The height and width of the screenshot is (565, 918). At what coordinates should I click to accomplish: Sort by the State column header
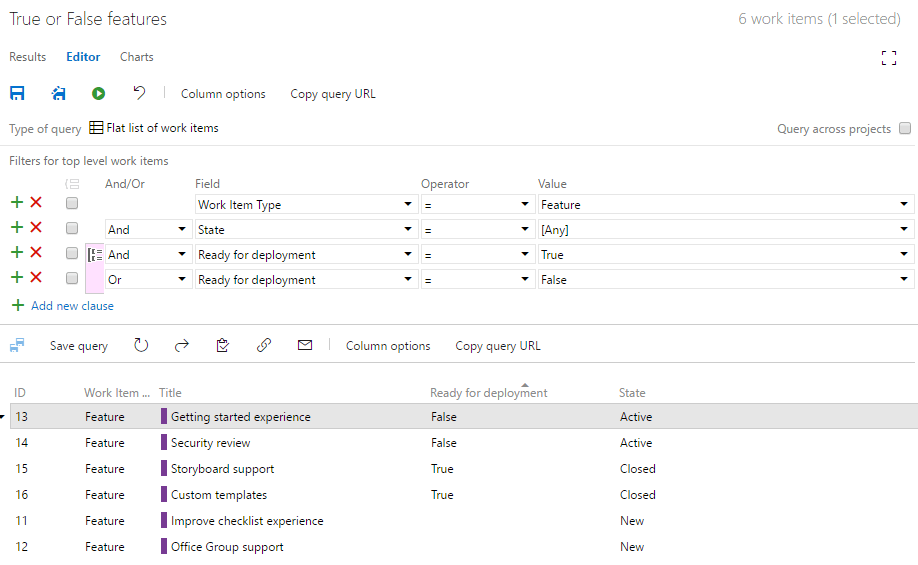632,393
